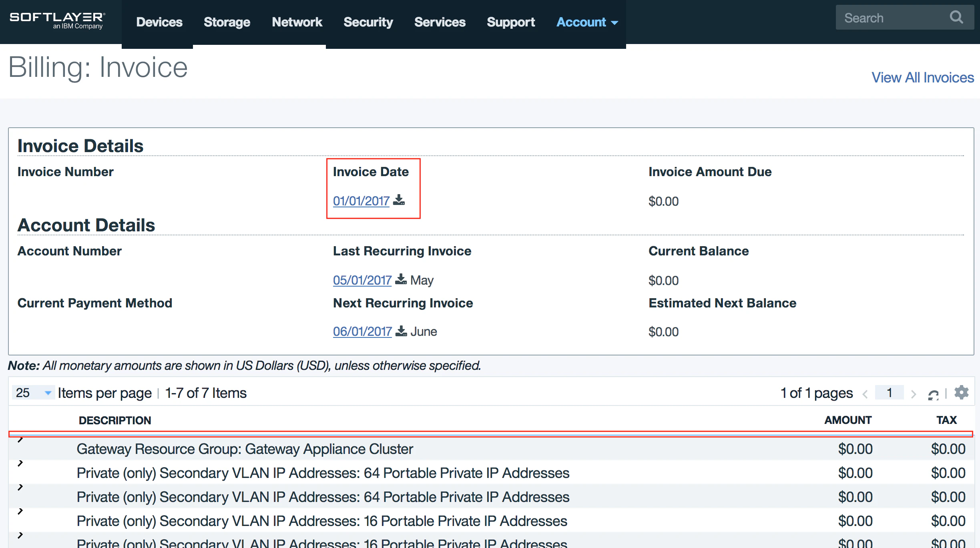Viewport: 980px width, 548px height.
Task: Open the 06/01/2017 next recurring invoice link
Action: point(362,331)
